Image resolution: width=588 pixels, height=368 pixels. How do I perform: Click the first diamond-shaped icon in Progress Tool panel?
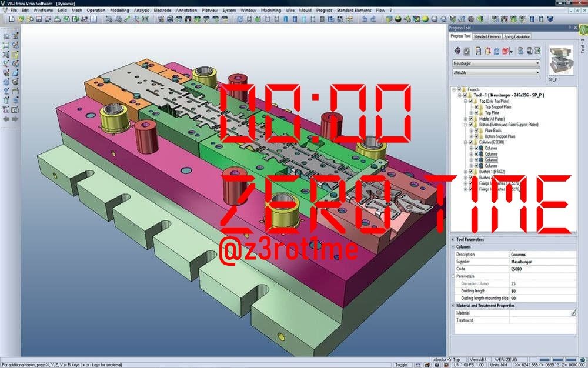click(x=457, y=51)
